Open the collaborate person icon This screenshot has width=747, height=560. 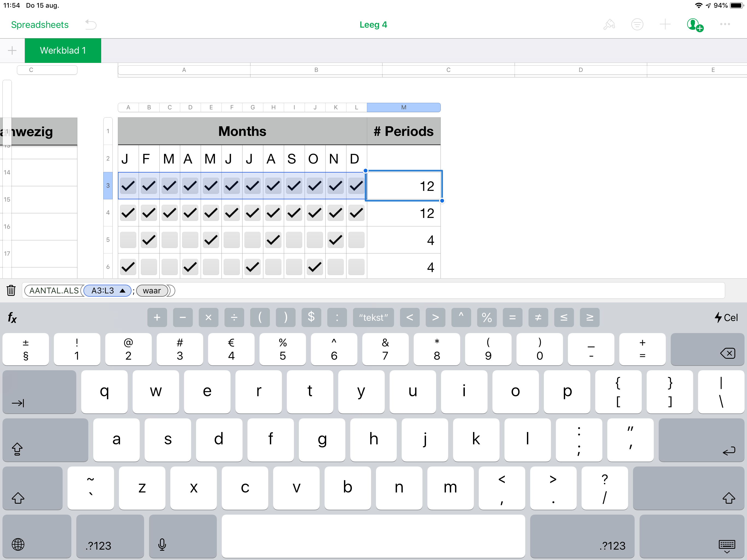pos(694,25)
